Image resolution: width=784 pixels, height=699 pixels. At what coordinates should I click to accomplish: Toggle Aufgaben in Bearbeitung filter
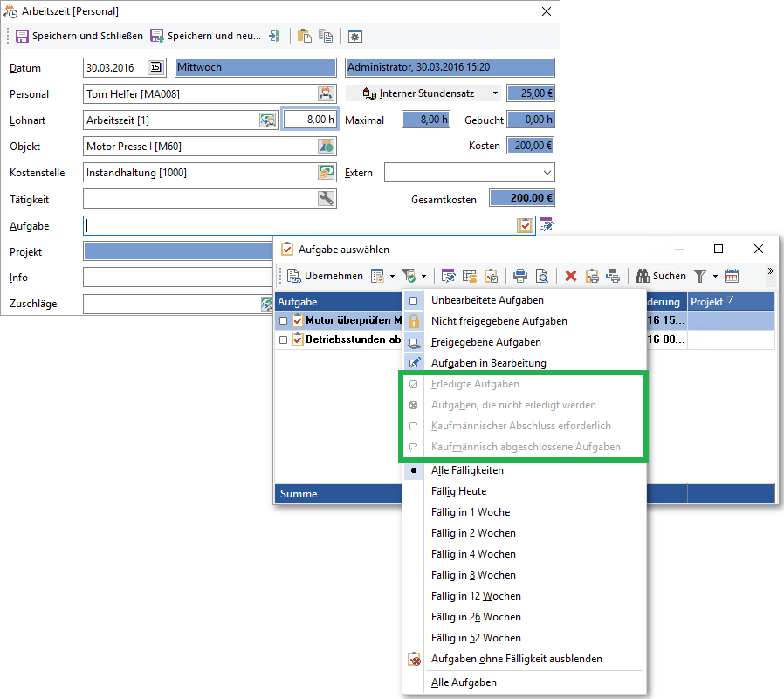[524, 363]
